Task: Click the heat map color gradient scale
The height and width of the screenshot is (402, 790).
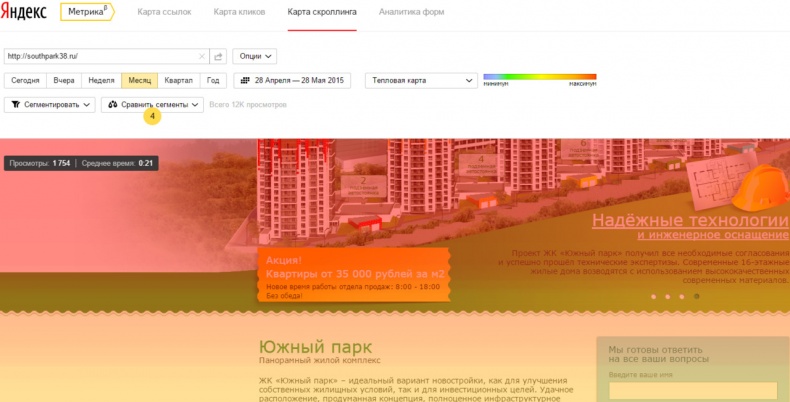Action: tap(539, 77)
